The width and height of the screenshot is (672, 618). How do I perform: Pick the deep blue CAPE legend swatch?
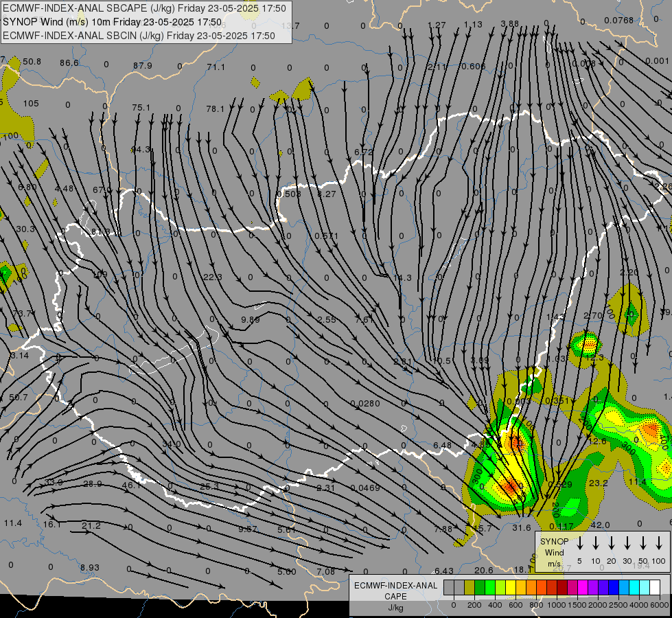pyautogui.click(x=613, y=588)
